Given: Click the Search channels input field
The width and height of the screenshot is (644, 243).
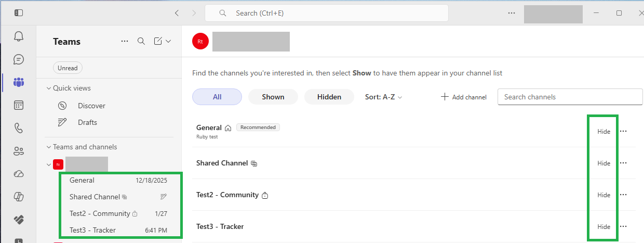Looking at the screenshot, I should click(x=570, y=97).
